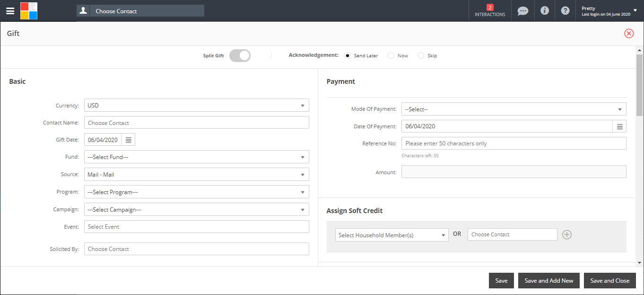Viewport: 644px width, 295px height.
Task: Select the Skip acknowledgement option
Action: (421, 55)
